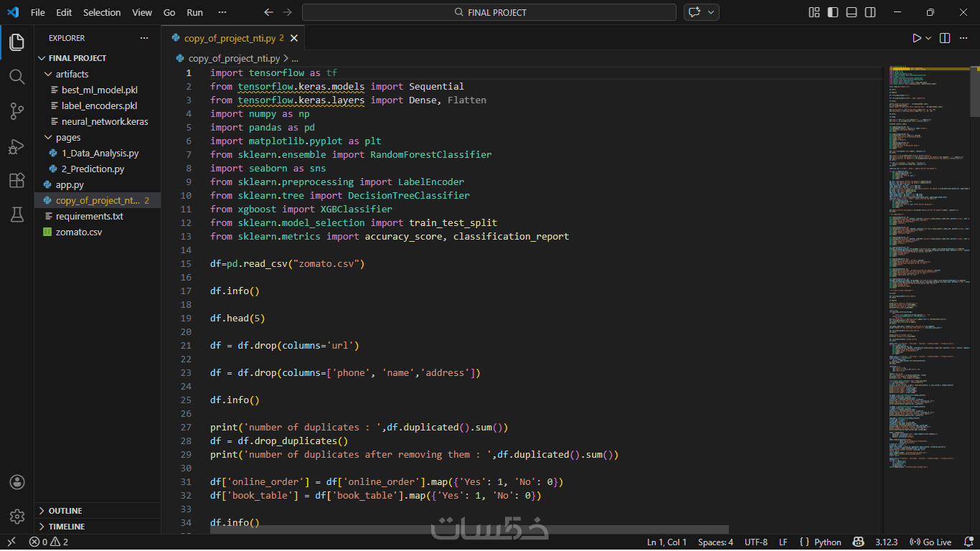Click the Accounts icon in activity bar
Screen dimensions: 980x551
click(17, 481)
